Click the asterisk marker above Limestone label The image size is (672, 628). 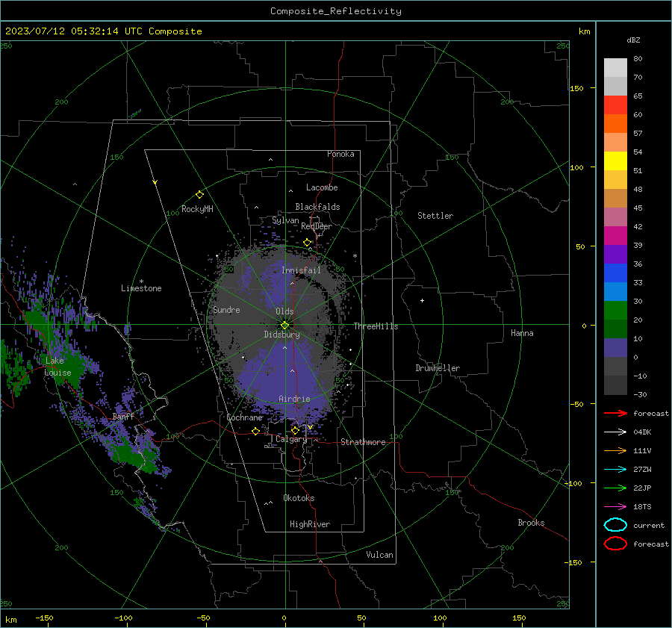click(141, 282)
